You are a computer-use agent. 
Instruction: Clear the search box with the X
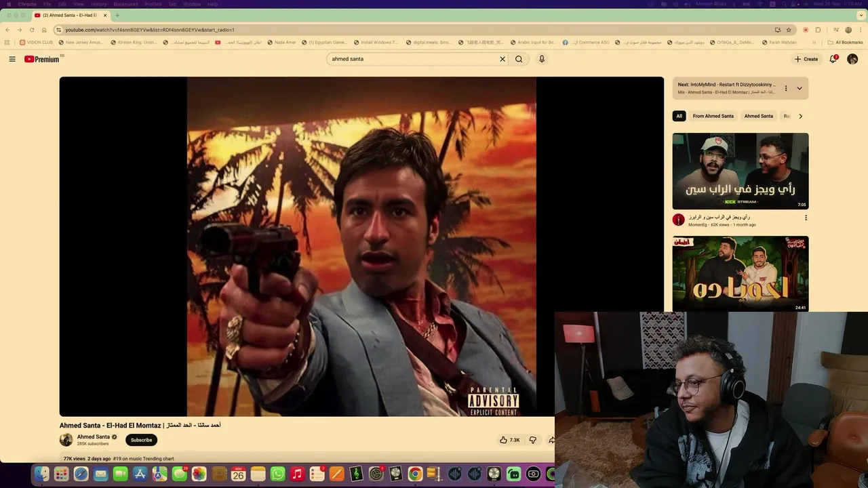(x=502, y=59)
